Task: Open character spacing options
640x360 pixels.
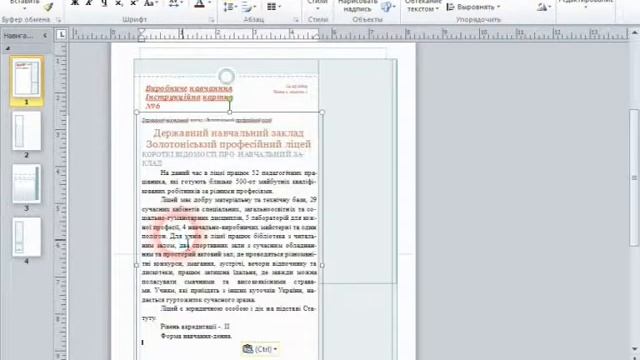Action: point(177,3)
